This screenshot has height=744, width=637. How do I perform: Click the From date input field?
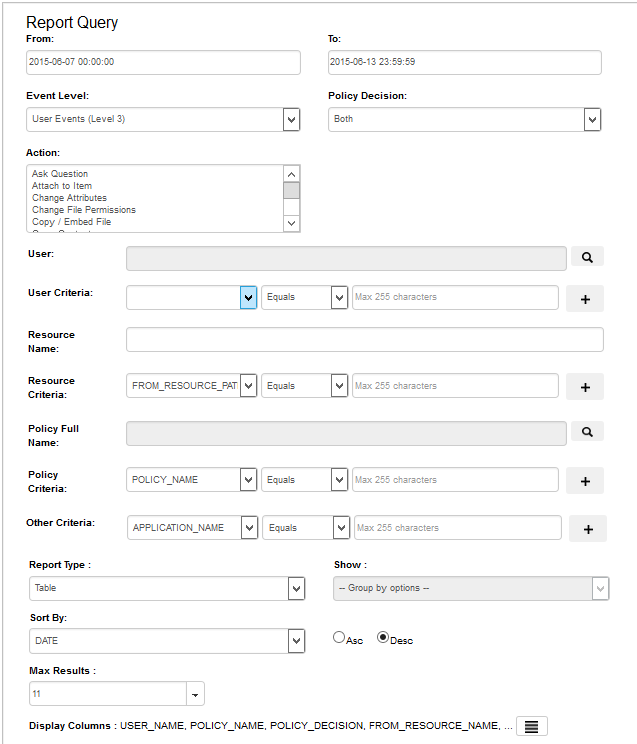163,62
